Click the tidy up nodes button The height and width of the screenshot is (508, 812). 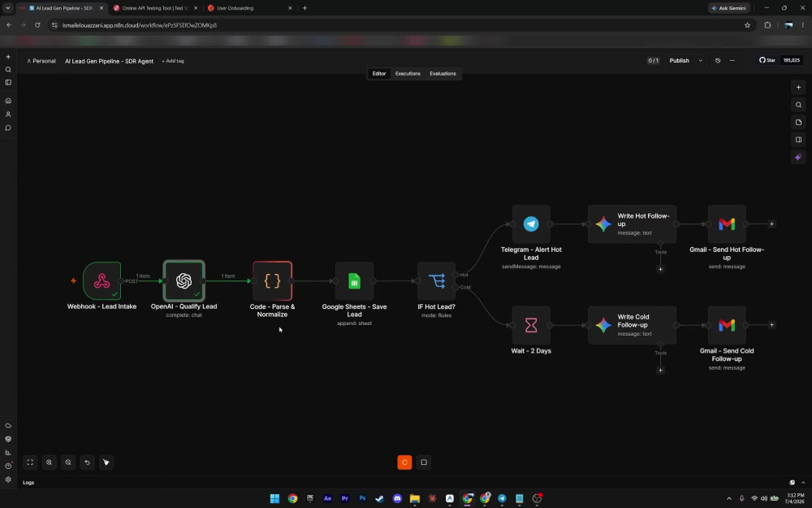(106, 462)
